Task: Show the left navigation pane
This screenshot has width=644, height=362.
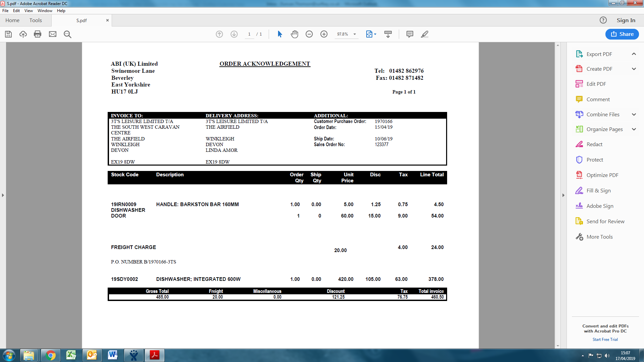Action: tap(3, 195)
